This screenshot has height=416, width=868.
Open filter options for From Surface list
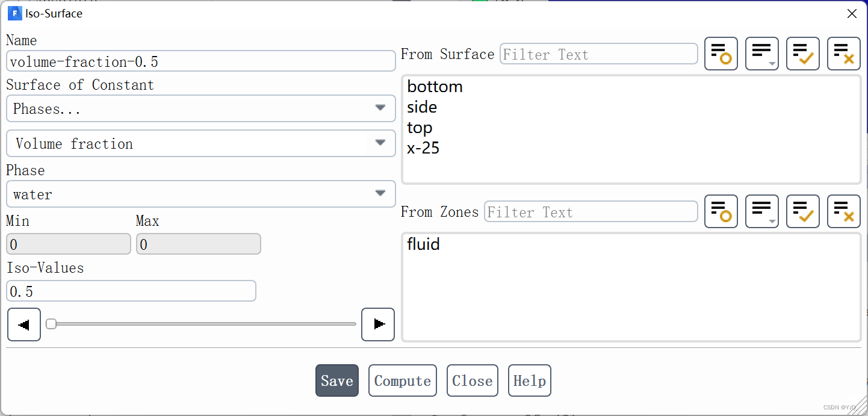pyautogui.click(x=761, y=54)
